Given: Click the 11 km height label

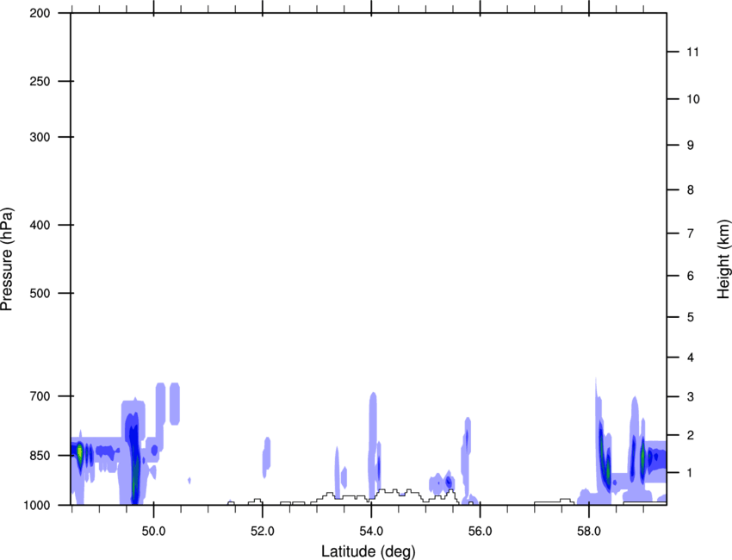Looking at the screenshot, I should pyautogui.click(x=693, y=52).
